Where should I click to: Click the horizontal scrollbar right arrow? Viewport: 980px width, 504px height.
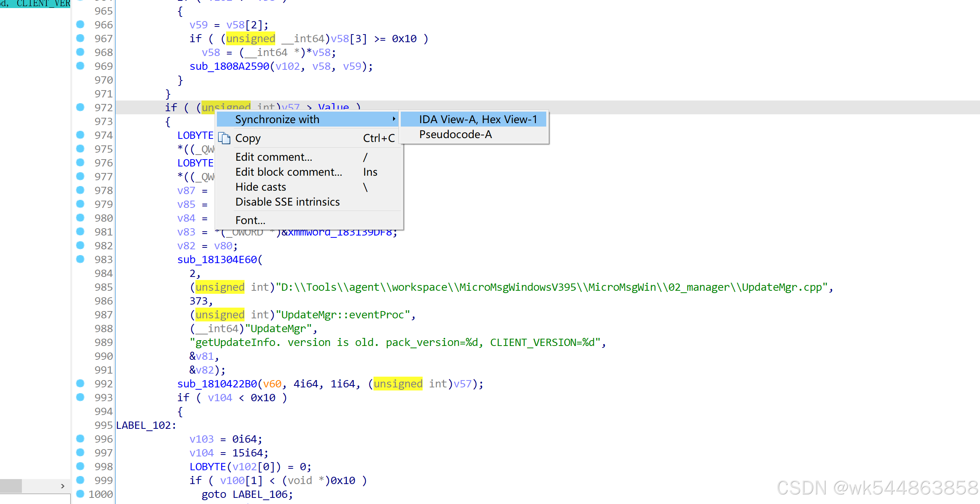pos(63,486)
